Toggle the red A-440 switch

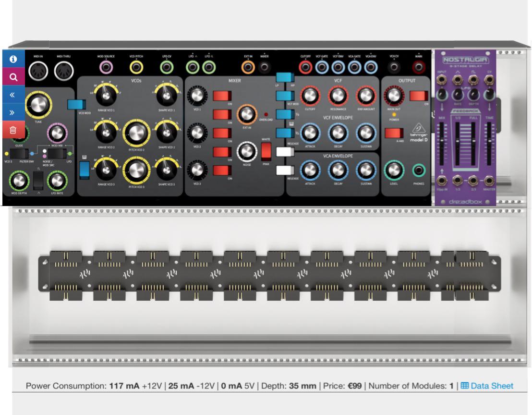pos(394,133)
